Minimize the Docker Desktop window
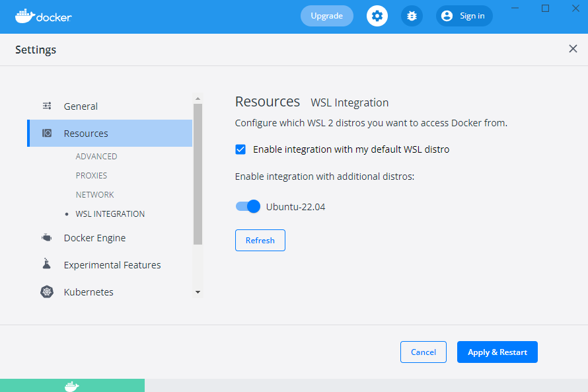Viewport: 588px width, 392px height. tap(515, 8)
